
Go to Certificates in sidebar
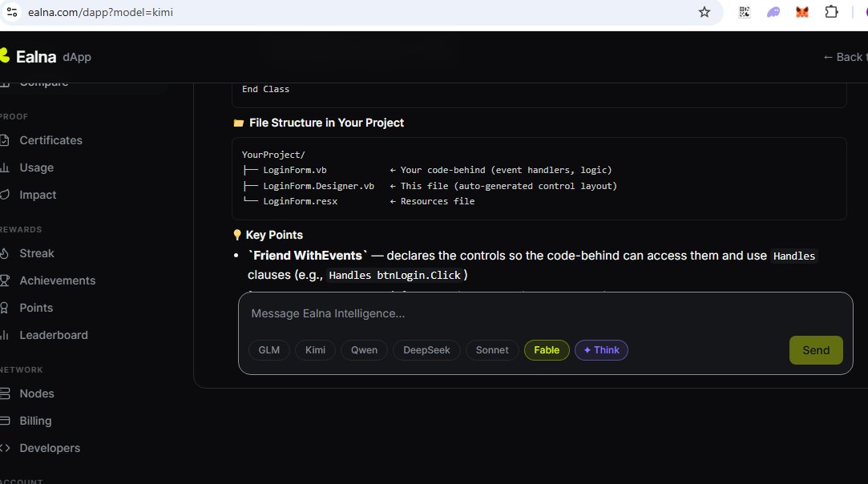(x=50, y=140)
